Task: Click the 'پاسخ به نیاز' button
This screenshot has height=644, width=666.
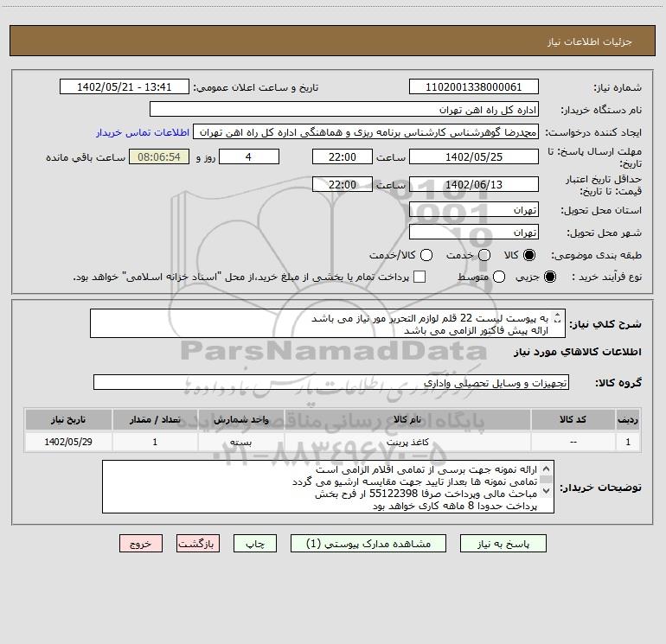Action: (503, 544)
